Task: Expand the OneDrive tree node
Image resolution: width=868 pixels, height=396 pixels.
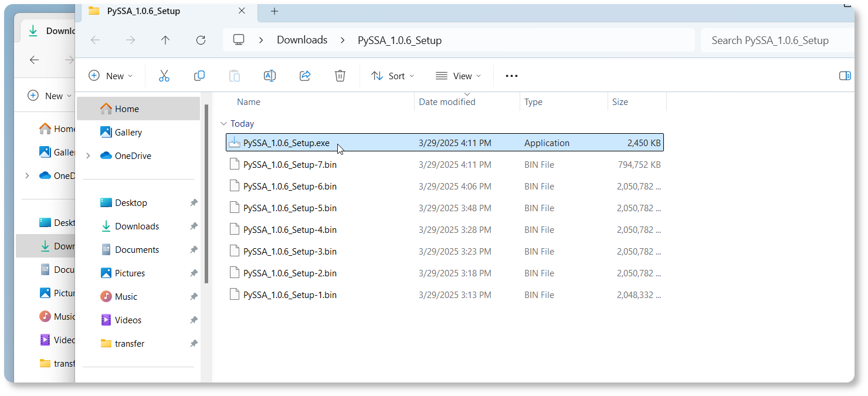Action: coord(89,156)
